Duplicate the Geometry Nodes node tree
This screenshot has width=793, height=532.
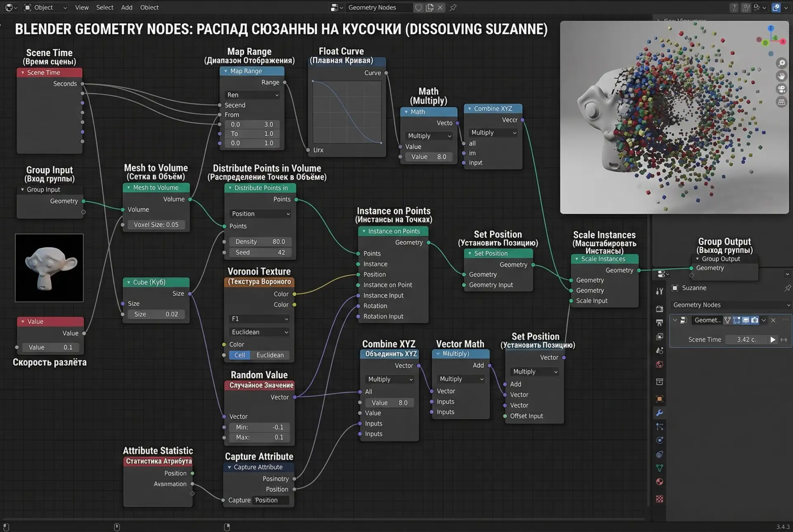(430, 7)
